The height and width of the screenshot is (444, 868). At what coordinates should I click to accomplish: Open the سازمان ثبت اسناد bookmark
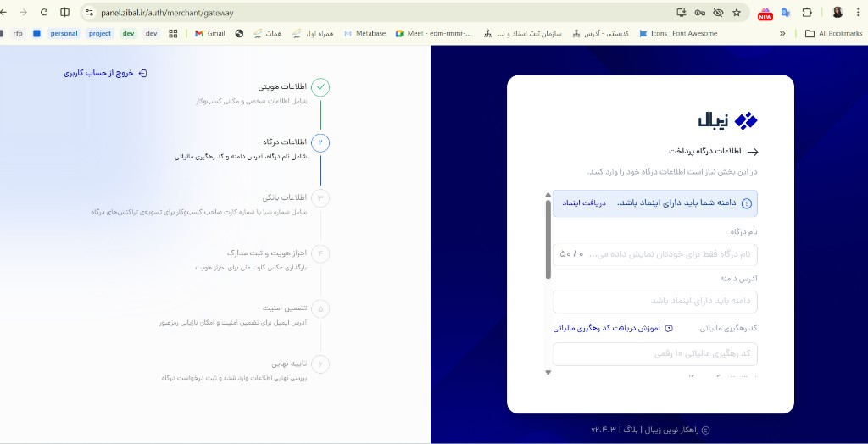[x=522, y=33]
